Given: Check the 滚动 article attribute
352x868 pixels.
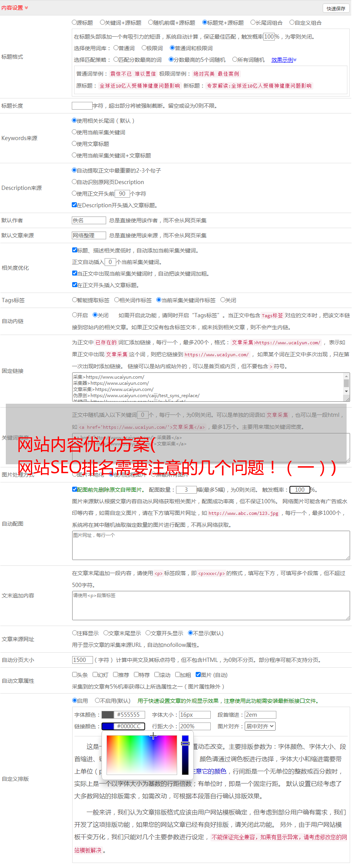Looking at the screenshot, I should (x=157, y=675).
